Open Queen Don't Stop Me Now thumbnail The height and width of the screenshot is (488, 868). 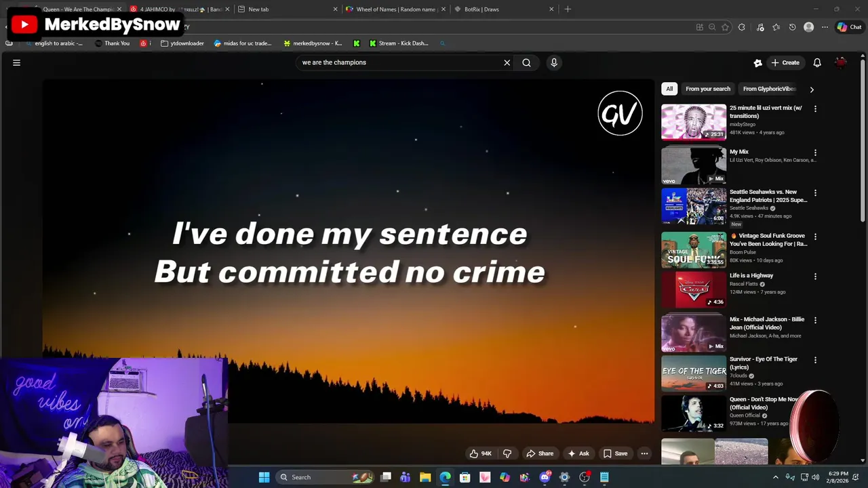pos(694,413)
